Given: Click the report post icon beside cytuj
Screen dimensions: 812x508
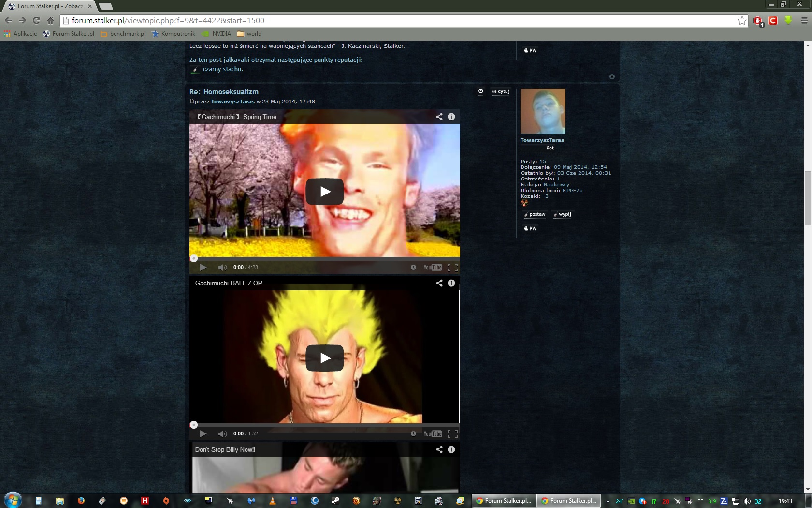Looking at the screenshot, I should (480, 91).
